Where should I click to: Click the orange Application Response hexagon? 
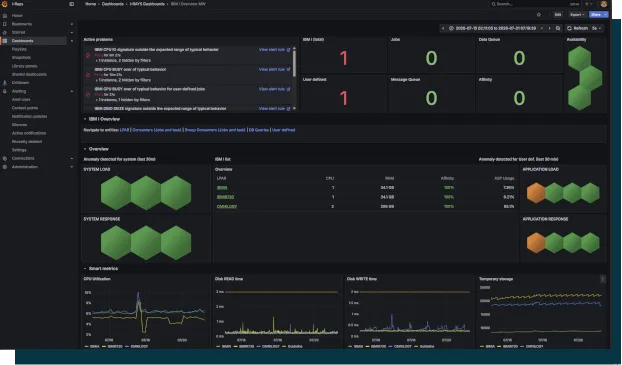click(x=536, y=242)
